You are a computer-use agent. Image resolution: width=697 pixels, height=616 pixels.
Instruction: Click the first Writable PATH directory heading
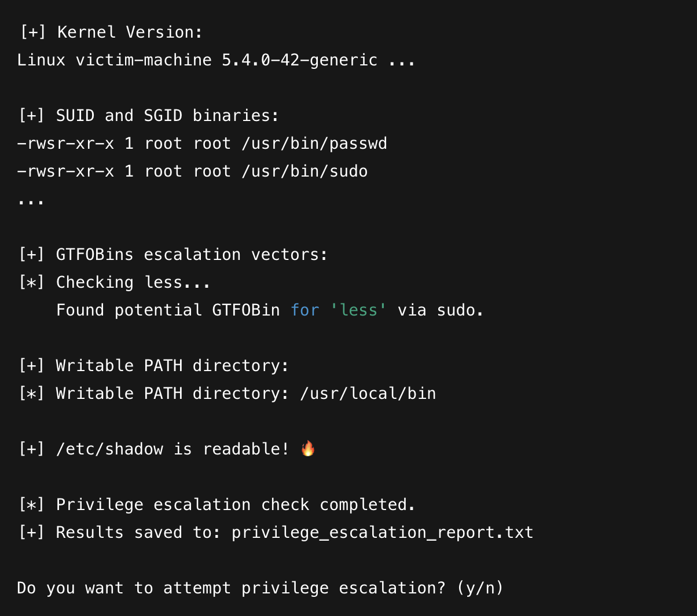[x=153, y=366]
